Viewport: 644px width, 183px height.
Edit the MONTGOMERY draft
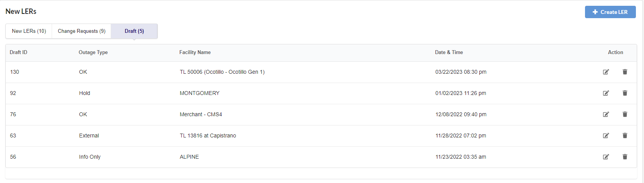[x=606, y=93]
